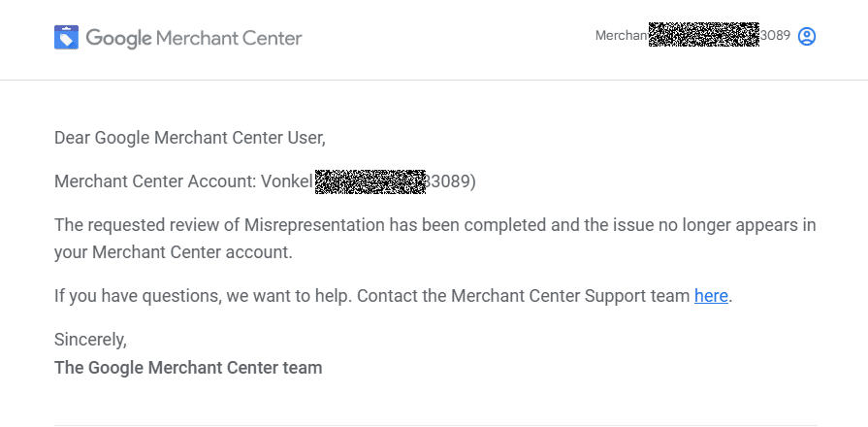868x427 pixels.
Task: Click the word "Misrepresentation" in the message
Action: coord(314,225)
